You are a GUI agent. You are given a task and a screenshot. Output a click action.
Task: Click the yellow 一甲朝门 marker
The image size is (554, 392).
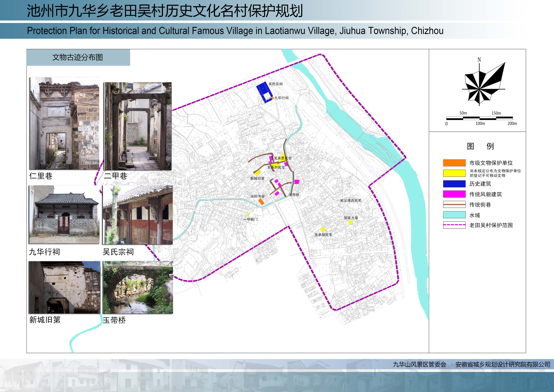point(248,214)
